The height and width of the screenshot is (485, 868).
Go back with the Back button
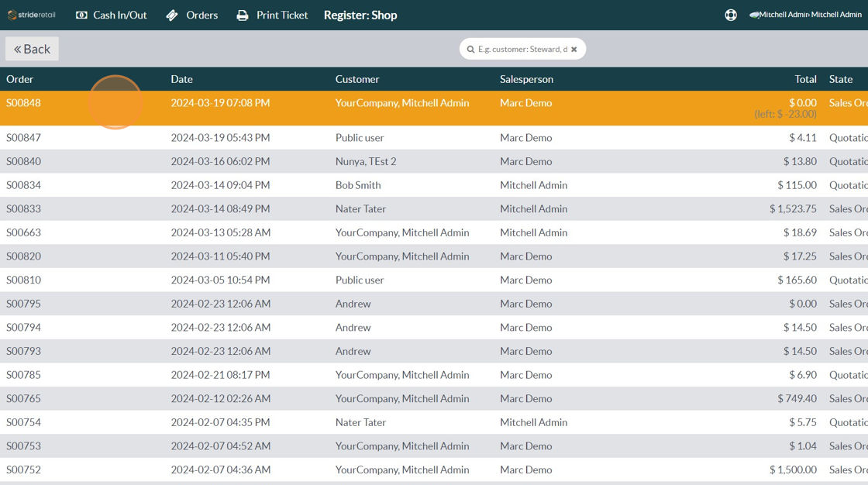point(32,49)
